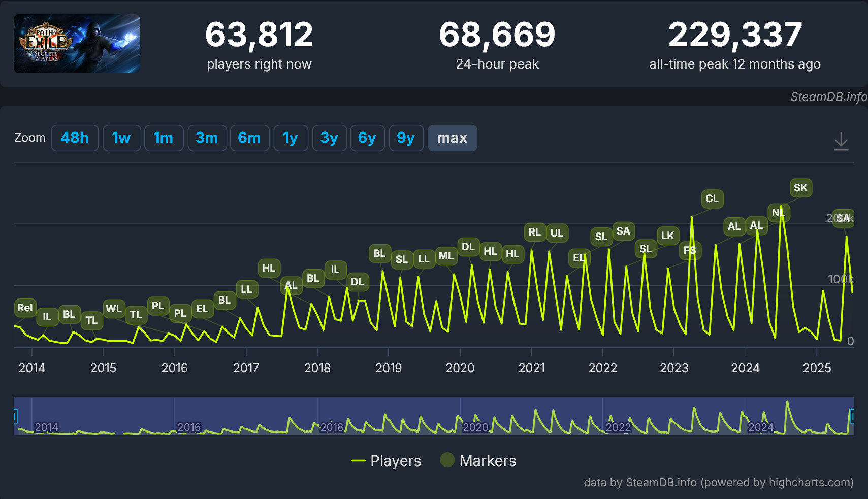Click the DL marker near 2020
The image size is (868, 499).
coord(468,247)
